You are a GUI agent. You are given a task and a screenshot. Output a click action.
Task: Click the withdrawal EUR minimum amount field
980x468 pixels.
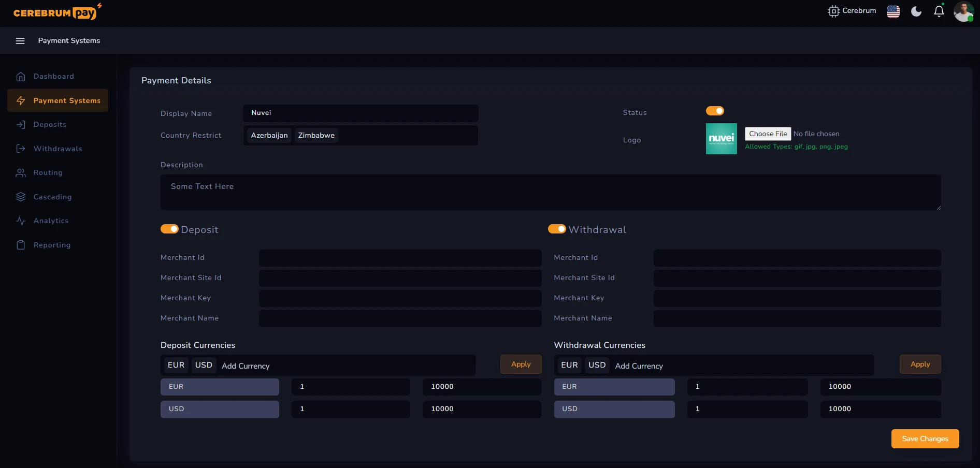(x=747, y=387)
